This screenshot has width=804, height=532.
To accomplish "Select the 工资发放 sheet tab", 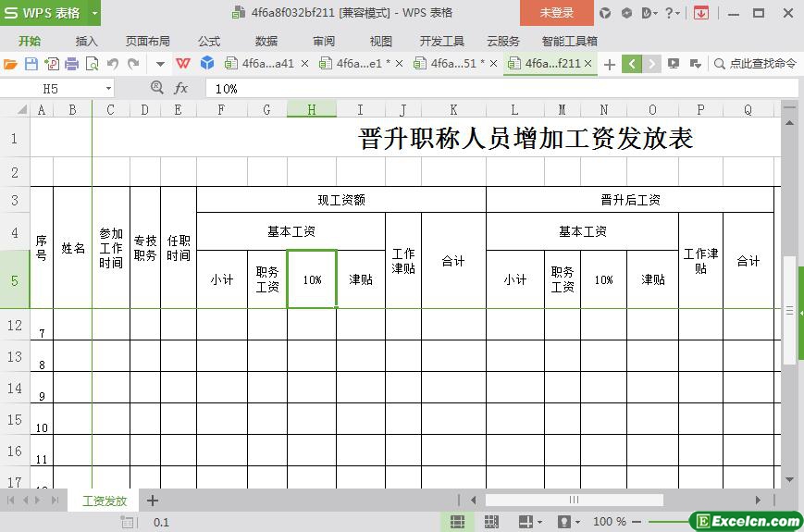I will tap(104, 501).
